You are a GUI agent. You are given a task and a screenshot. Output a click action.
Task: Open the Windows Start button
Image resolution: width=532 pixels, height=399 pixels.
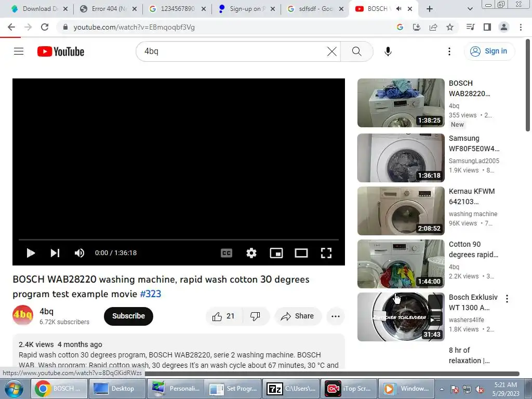point(14,389)
